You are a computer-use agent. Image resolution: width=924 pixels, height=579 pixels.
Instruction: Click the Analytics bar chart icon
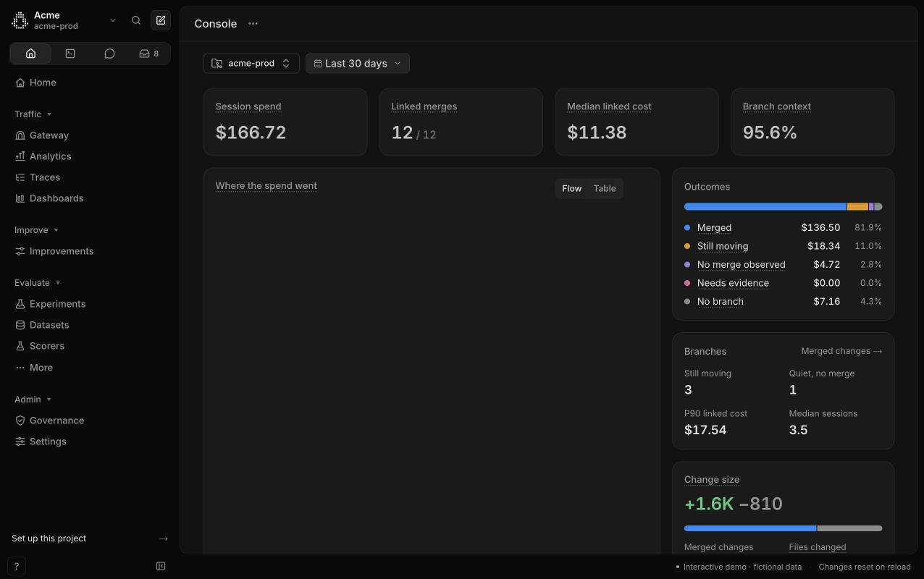point(20,156)
